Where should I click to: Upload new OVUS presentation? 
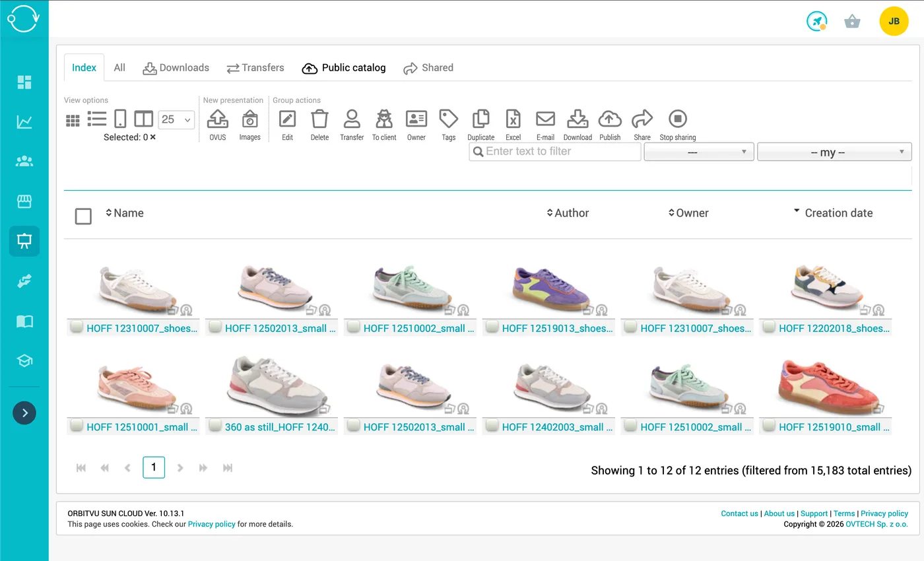[218, 119]
